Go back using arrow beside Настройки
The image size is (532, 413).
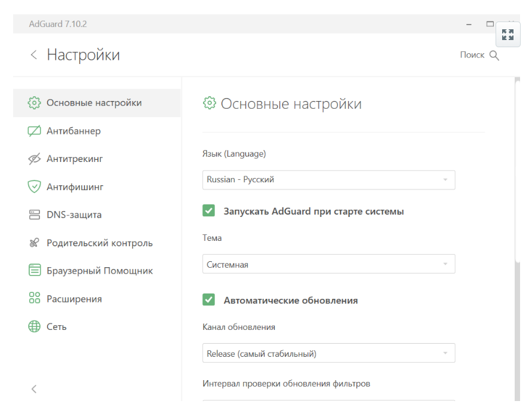33,54
